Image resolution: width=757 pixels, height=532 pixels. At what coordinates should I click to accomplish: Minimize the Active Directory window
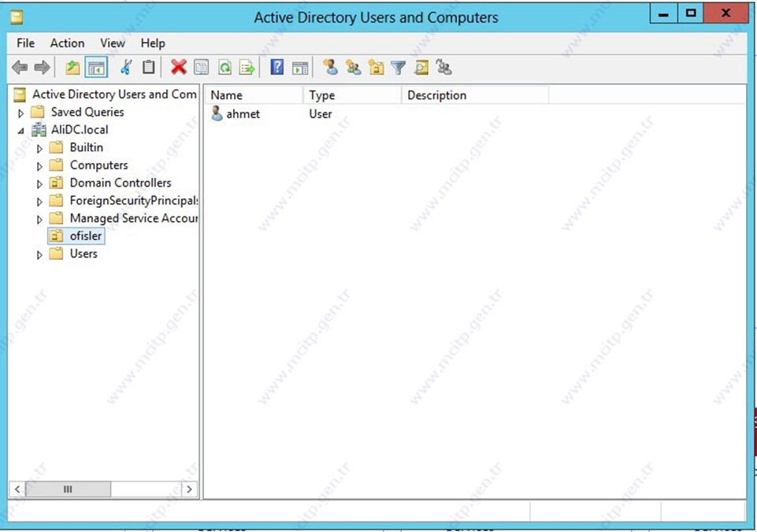[664, 13]
